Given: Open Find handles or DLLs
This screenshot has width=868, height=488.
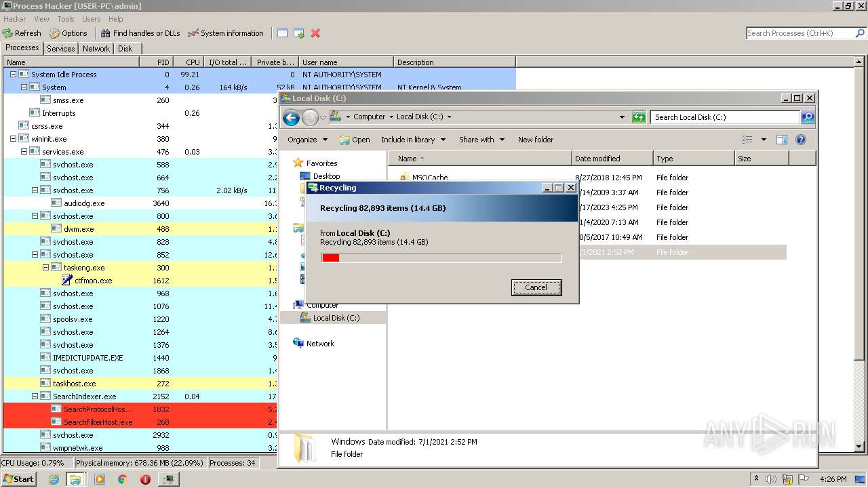Looking at the screenshot, I should coord(140,33).
